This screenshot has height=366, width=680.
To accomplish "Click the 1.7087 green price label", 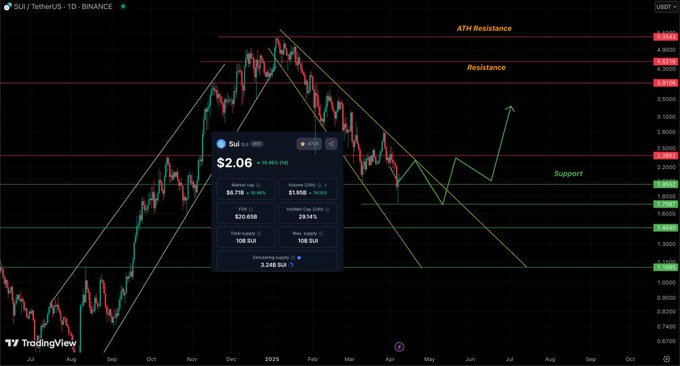I will pyautogui.click(x=666, y=204).
